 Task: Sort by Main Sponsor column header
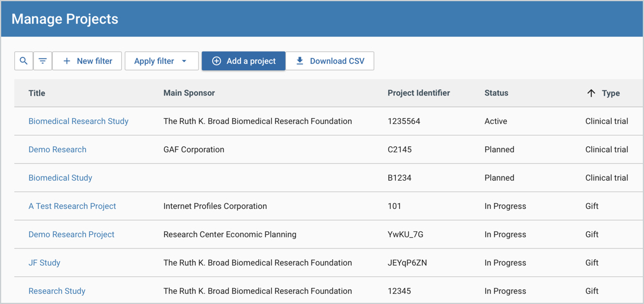coord(189,93)
